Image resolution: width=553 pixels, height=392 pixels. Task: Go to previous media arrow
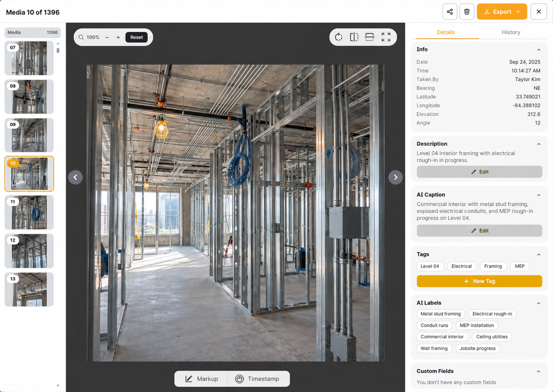tap(75, 177)
